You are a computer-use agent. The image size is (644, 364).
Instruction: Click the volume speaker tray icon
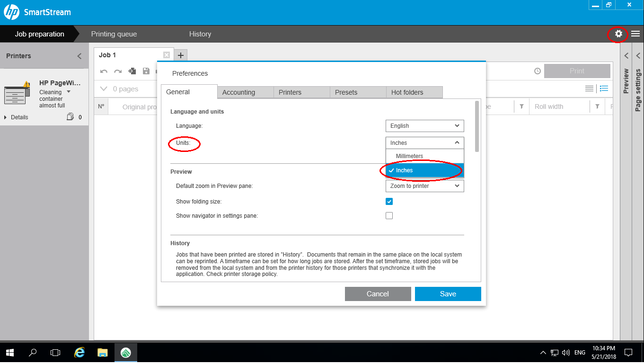pos(566,353)
